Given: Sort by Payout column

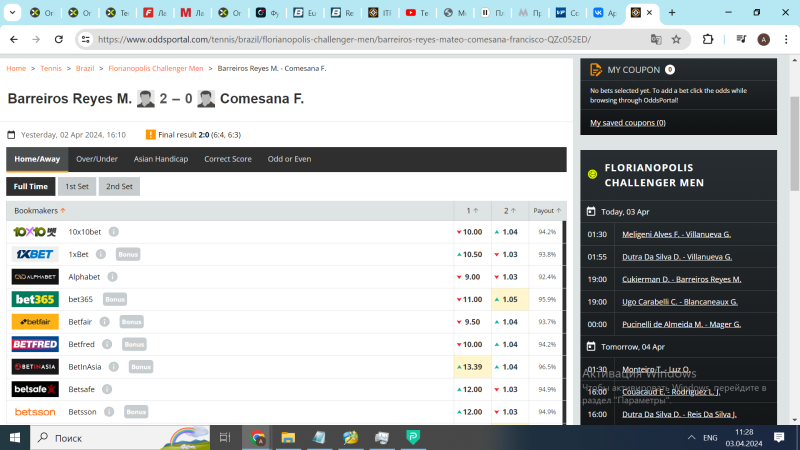Looking at the screenshot, I should coord(544,211).
